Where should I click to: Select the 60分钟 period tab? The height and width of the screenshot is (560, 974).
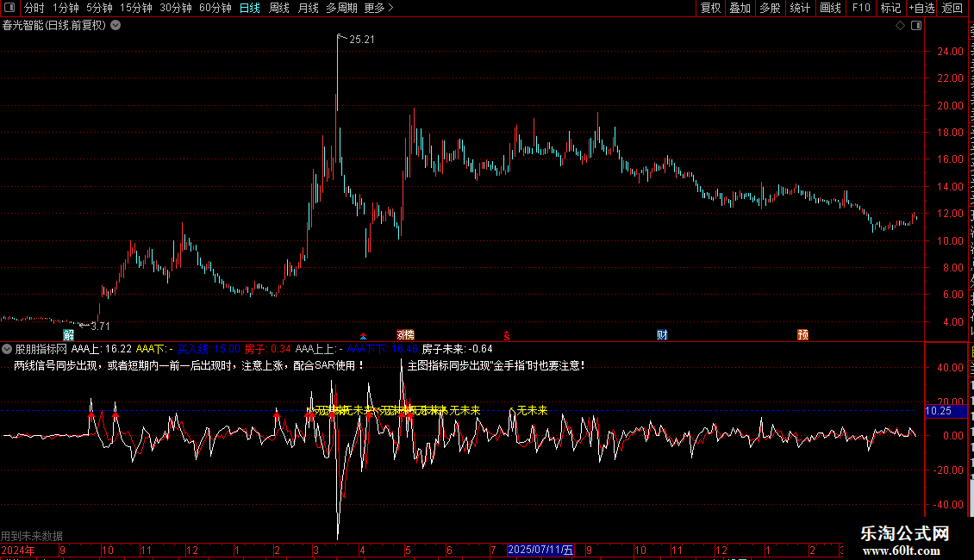tap(215, 8)
